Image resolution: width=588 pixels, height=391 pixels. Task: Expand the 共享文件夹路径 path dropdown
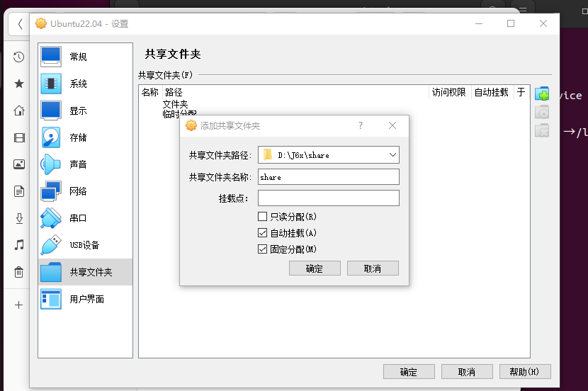392,154
